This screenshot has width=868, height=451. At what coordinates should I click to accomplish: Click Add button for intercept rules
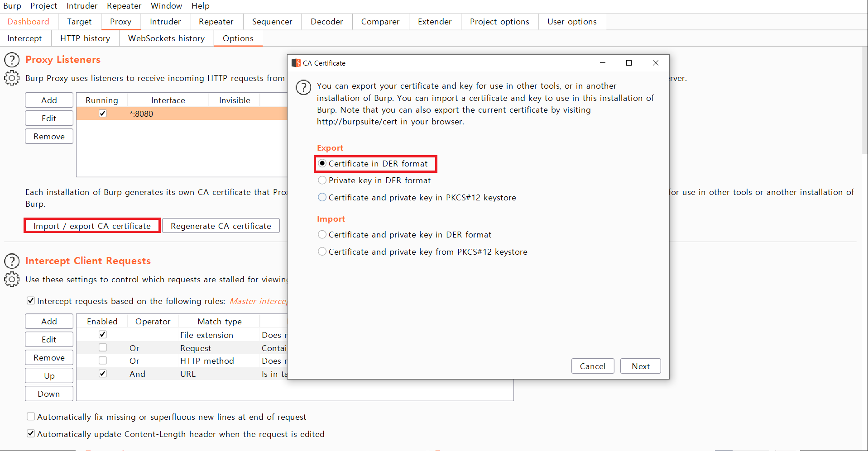click(49, 321)
